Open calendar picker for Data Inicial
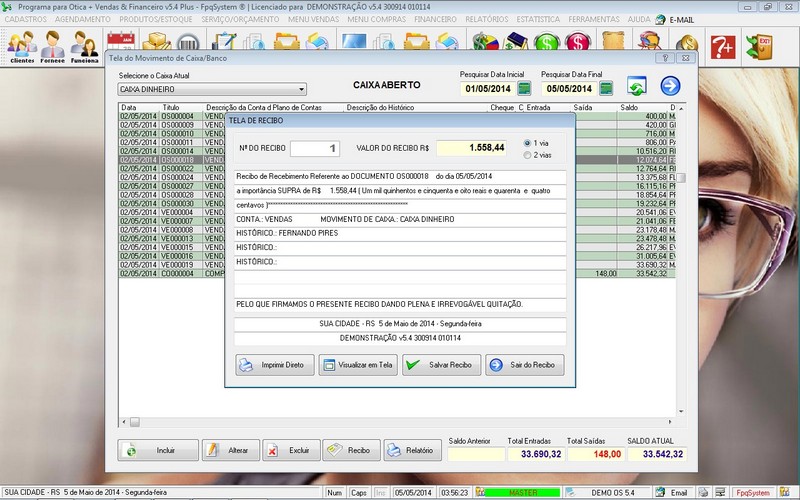The height and width of the screenshot is (500, 800). click(x=524, y=88)
